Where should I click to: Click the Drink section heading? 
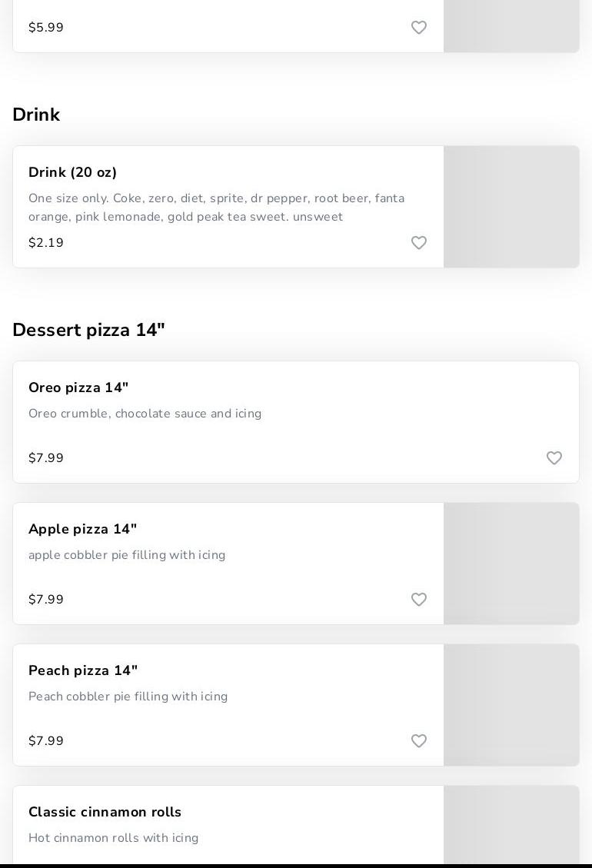(36, 115)
